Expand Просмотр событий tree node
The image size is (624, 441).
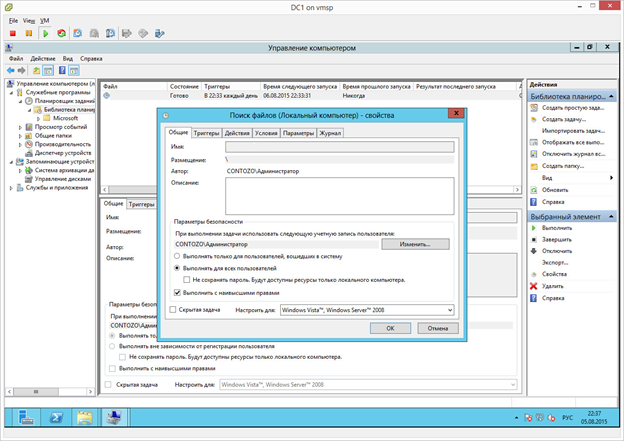[x=20, y=127]
